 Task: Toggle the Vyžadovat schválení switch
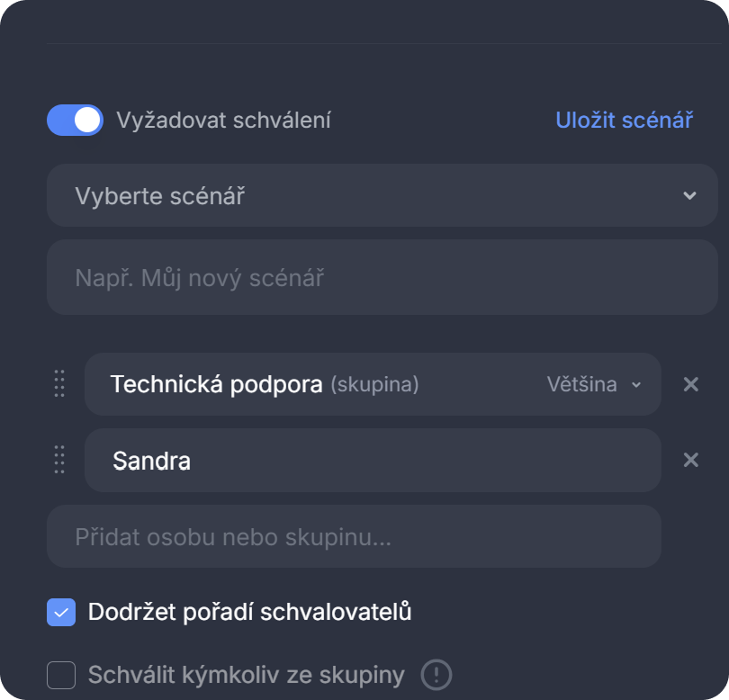75,120
